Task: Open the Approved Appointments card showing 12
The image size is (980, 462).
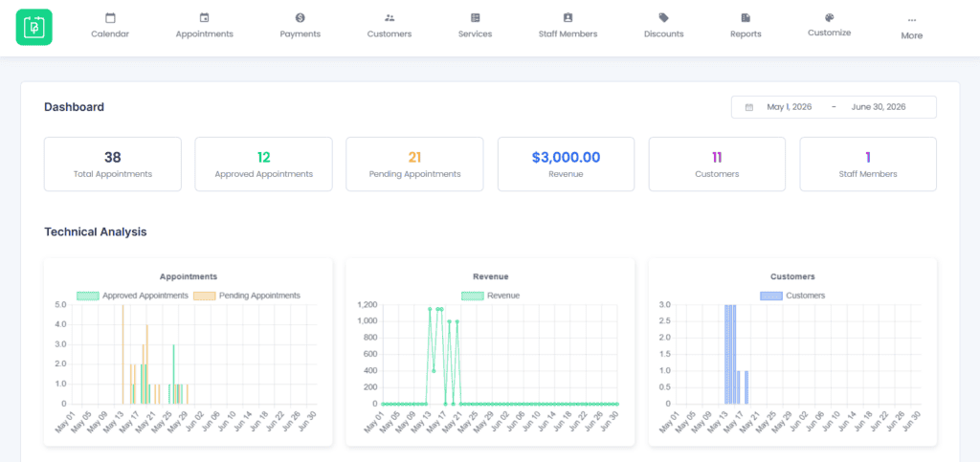Action: coord(264,165)
